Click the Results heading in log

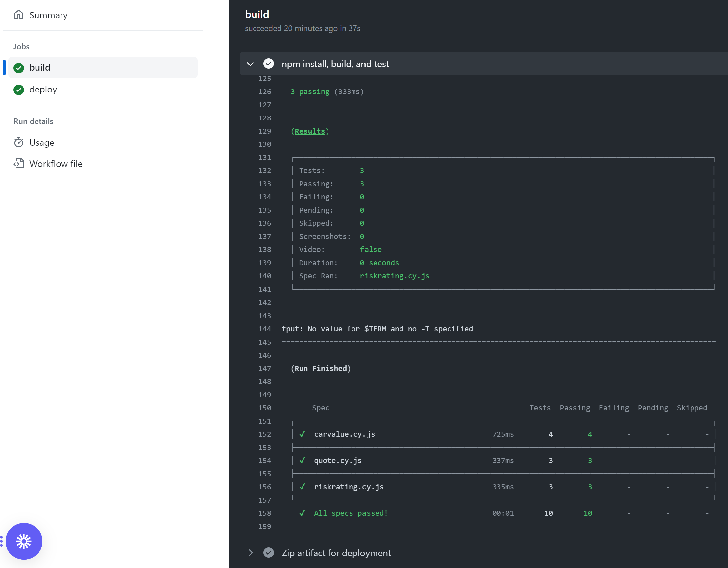pyautogui.click(x=310, y=131)
